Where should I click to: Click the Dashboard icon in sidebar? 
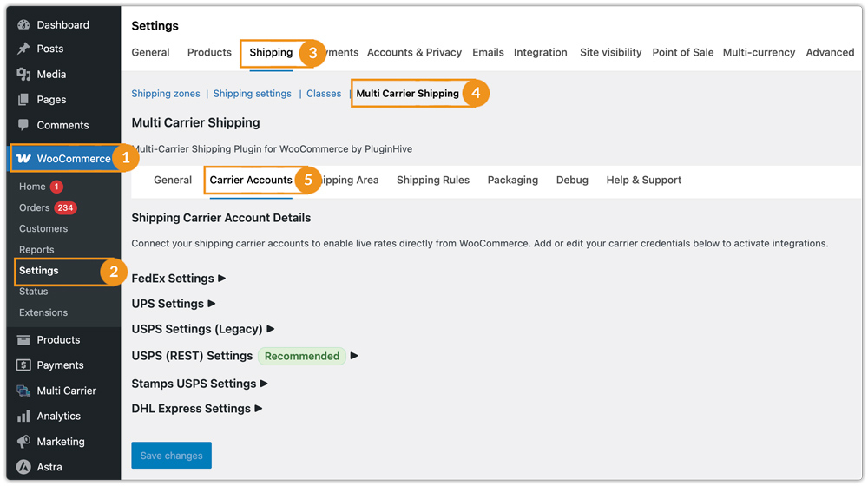[23, 25]
